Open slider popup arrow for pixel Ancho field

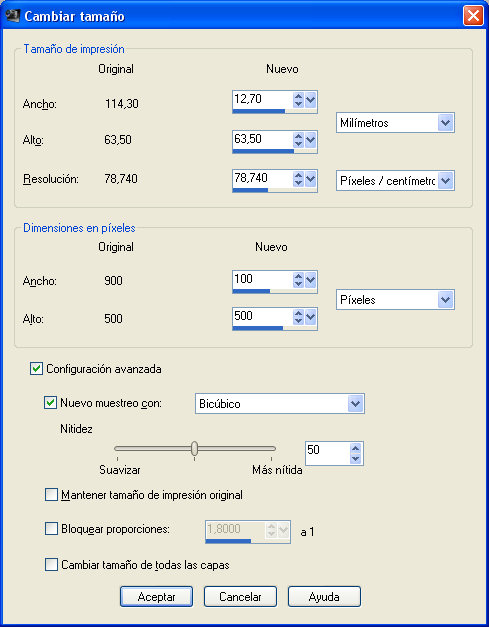click(311, 280)
